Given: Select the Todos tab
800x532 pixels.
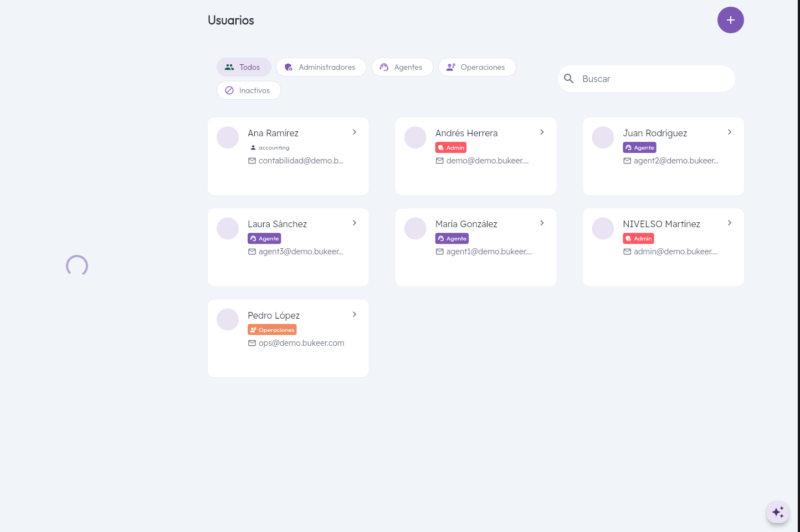Looking at the screenshot, I should click(244, 67).
